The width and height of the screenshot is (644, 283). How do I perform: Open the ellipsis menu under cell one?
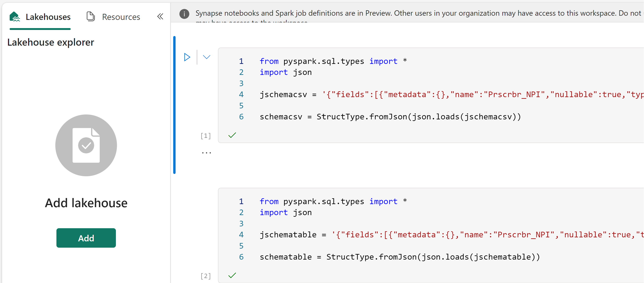pos(206,152)
